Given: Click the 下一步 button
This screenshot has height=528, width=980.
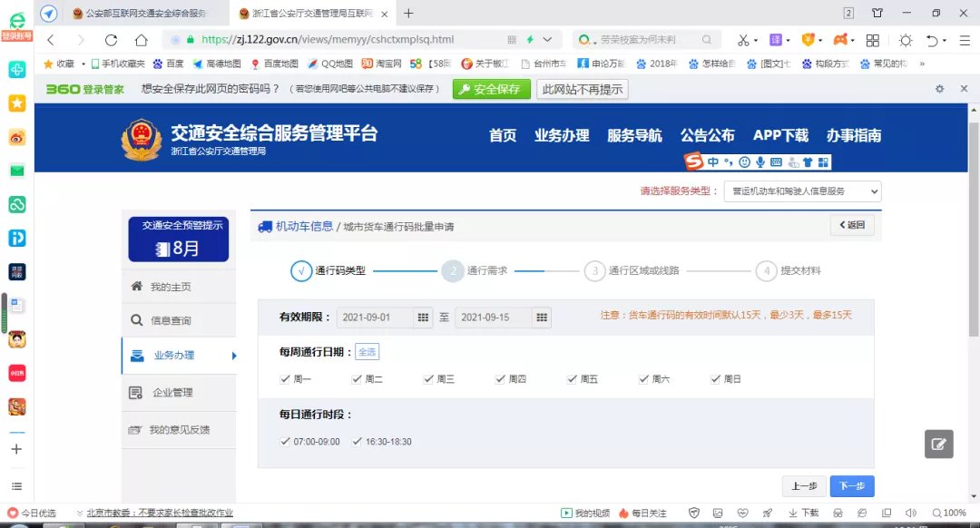Looking at the screenshot, I should click(x=851, y=486).
